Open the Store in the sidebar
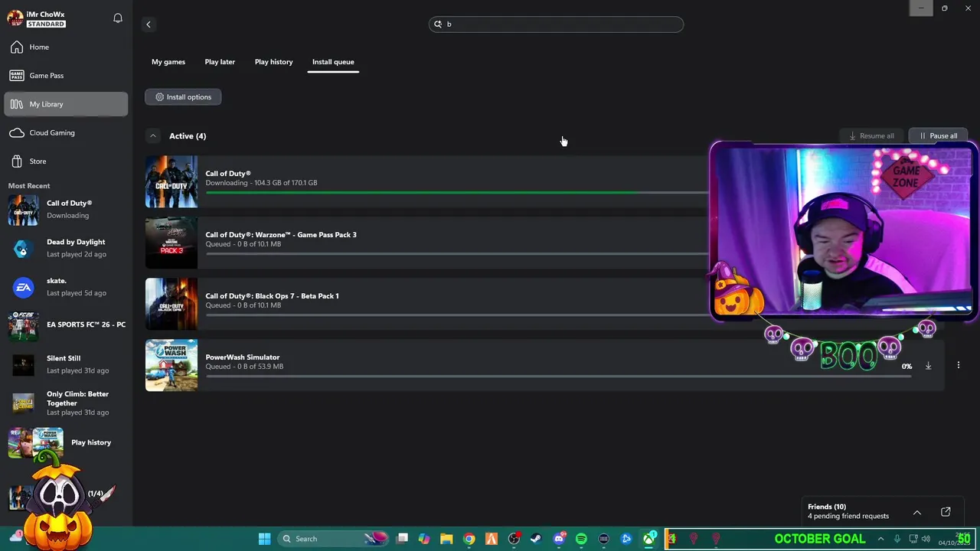This screenshot has width=980, height=551. click(x=66, y=161)
